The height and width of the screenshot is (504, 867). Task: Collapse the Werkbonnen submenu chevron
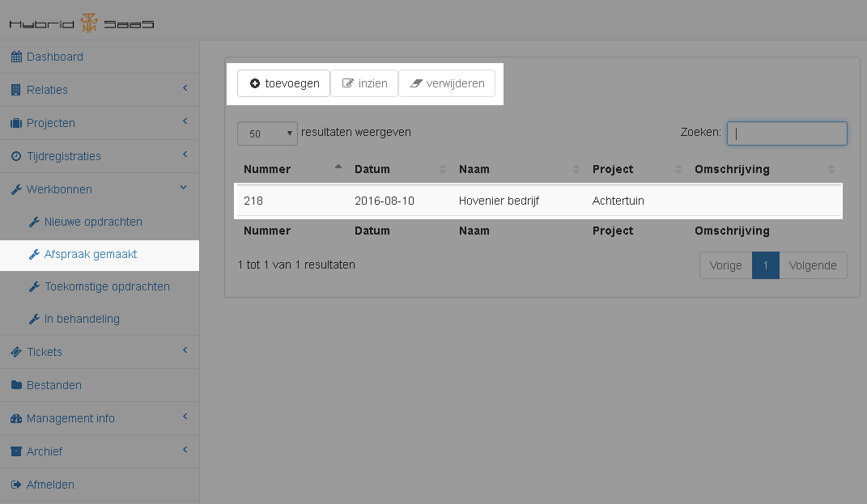pos(184,188)
